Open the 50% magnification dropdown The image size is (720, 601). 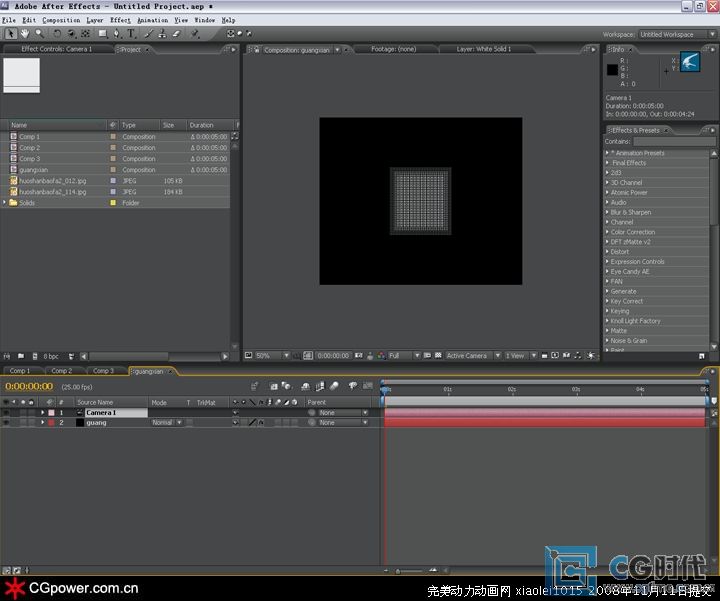272,355
